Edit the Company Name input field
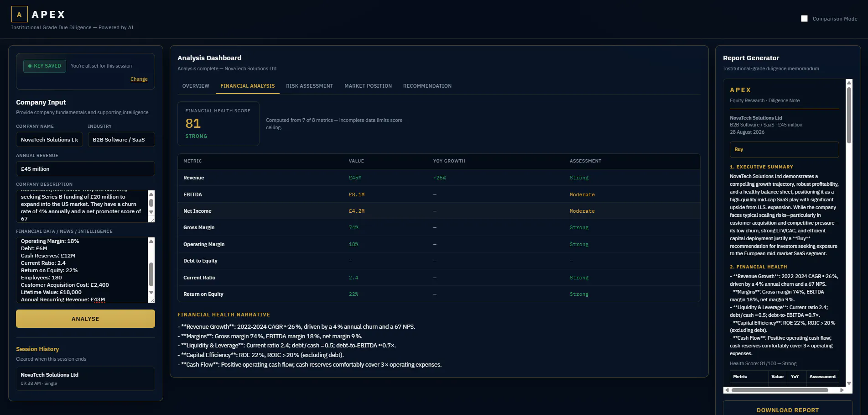 click(x=49, y=140)
